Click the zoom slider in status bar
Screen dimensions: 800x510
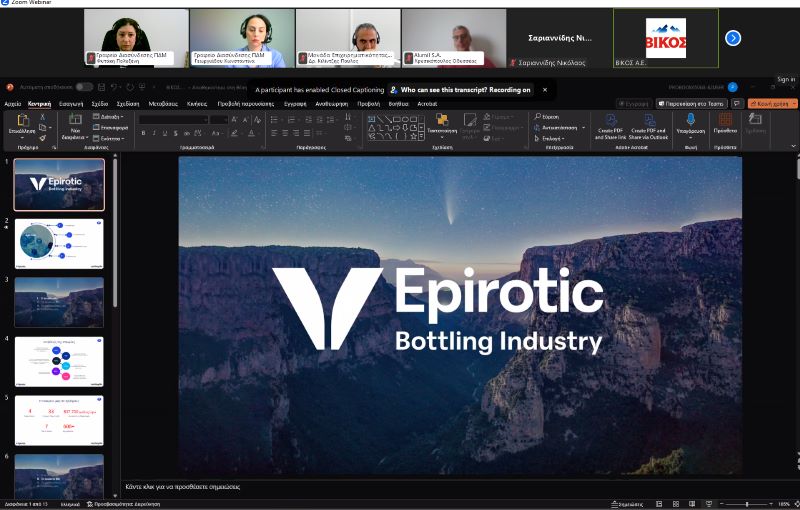coord(745,504)
